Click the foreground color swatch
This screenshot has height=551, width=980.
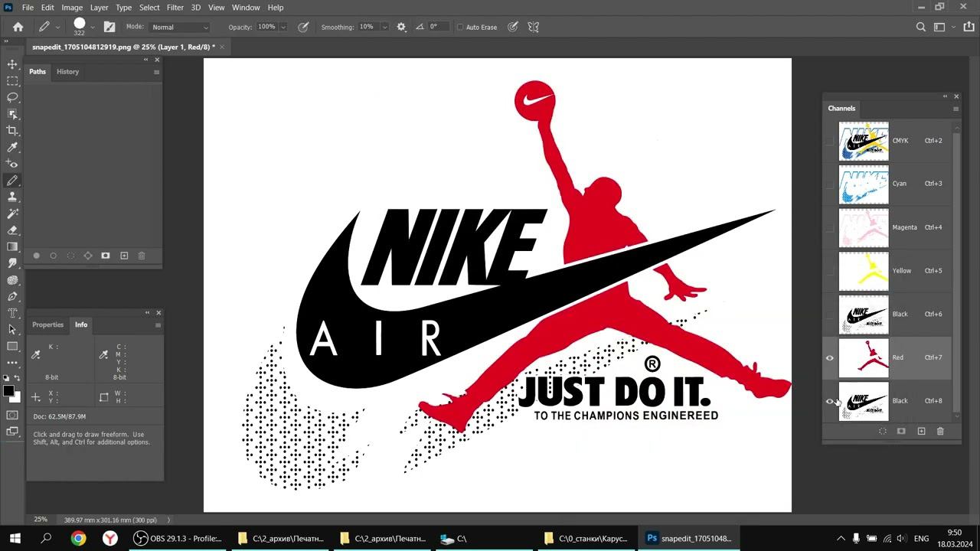[x=8, y=391]
